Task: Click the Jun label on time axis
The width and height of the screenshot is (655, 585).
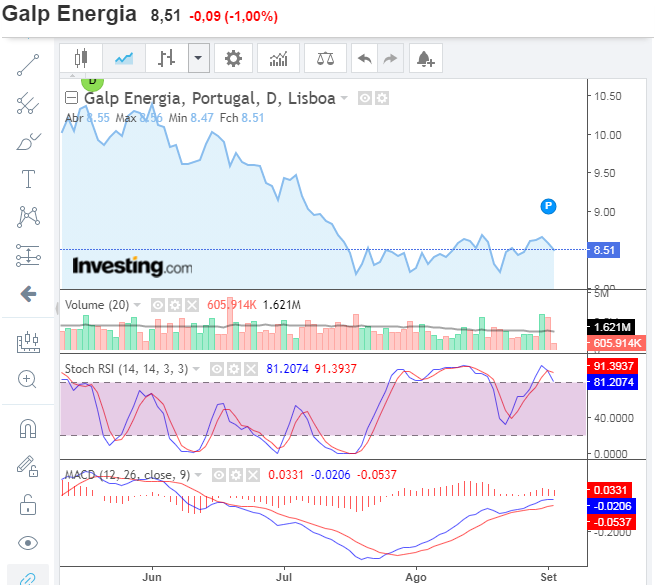Action: [x=152, y=577]
